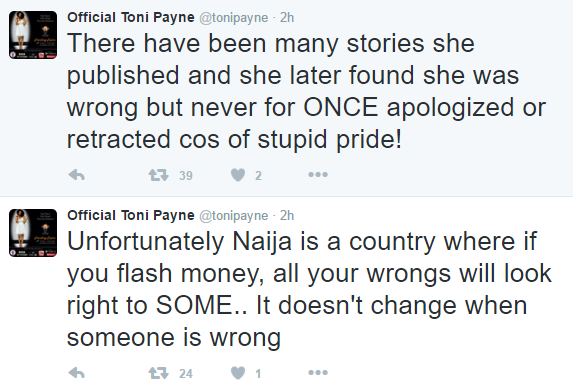This screenshot has height=389, width=573.
Task: Open the 2h timestamp of first tweet
Action: pos(287,18)
